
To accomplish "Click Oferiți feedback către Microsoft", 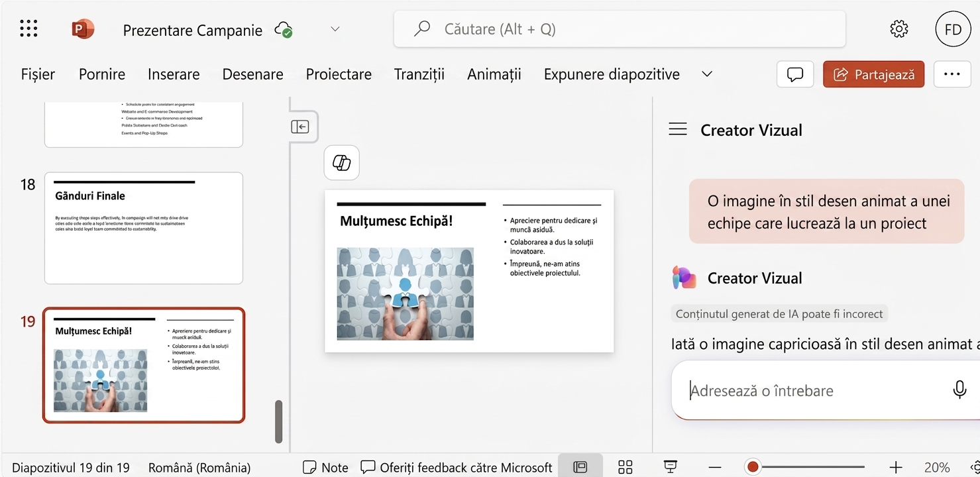I will point(457,467).
